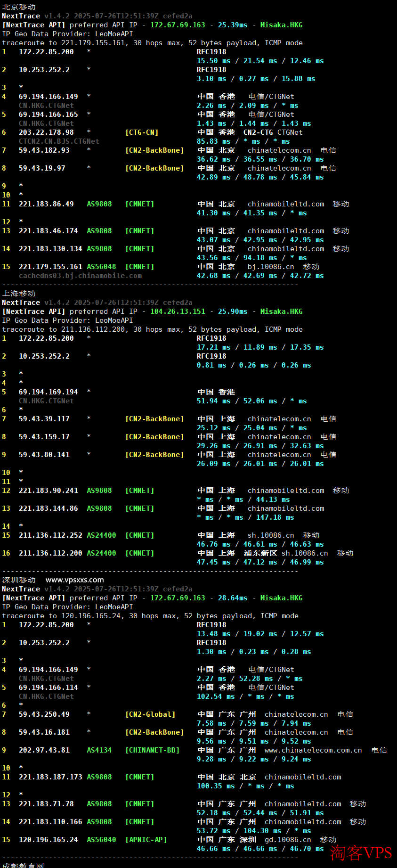Click the [CN2-Global] network tag

150,714
